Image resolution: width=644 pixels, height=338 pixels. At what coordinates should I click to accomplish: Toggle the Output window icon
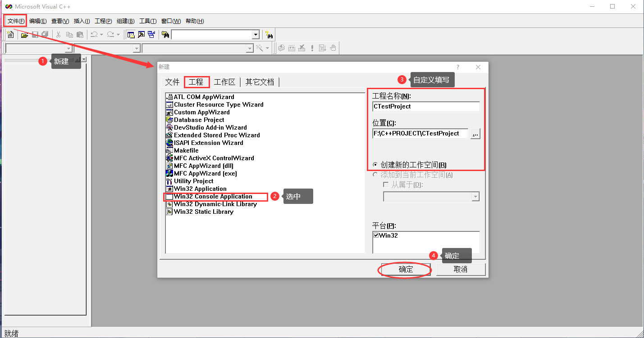click(141, 35)
